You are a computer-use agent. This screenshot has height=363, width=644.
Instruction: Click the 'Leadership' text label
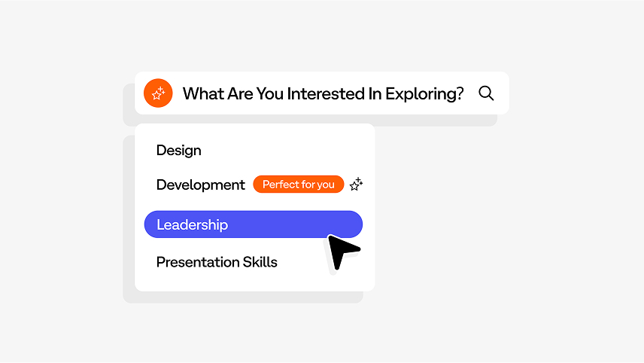(x=192, y=224)
